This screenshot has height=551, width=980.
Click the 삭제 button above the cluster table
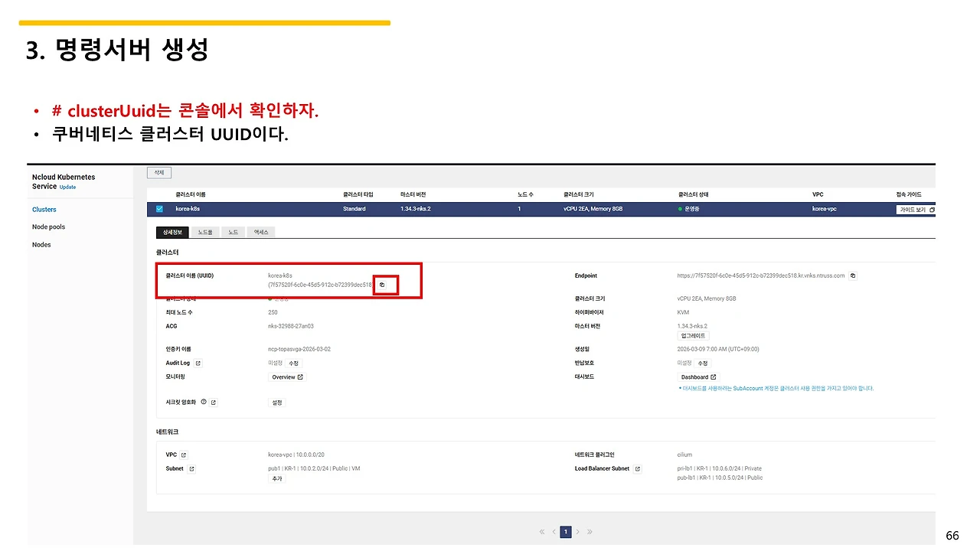pos(158,173)
